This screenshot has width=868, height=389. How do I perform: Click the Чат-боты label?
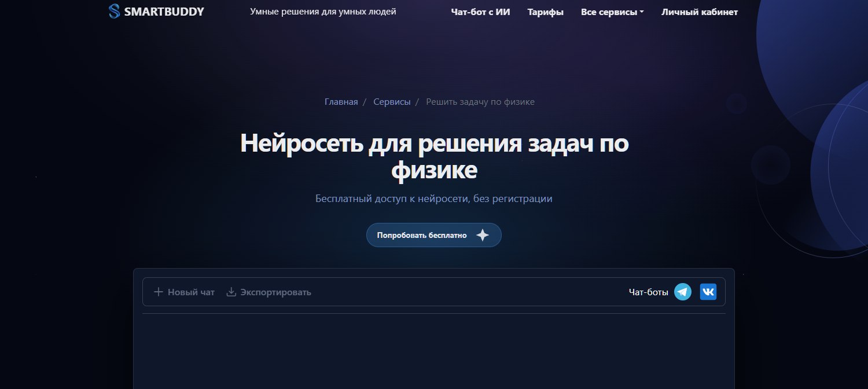tap(649, 292)
